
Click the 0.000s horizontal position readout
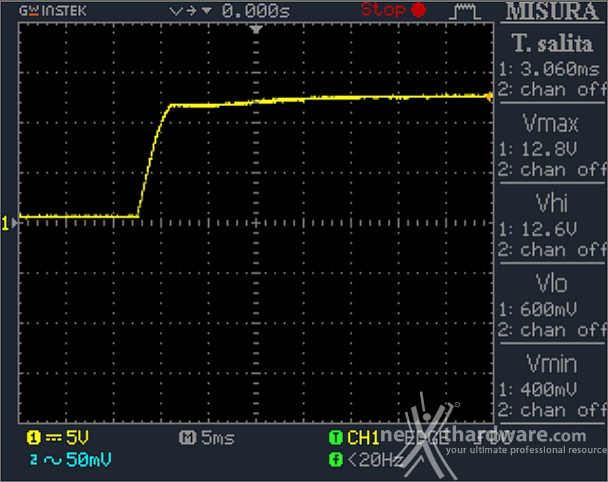click(256, 11)
